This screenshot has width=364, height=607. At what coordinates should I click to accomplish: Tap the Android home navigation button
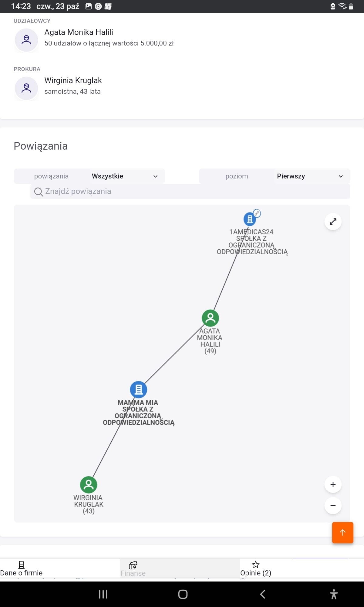183,594
